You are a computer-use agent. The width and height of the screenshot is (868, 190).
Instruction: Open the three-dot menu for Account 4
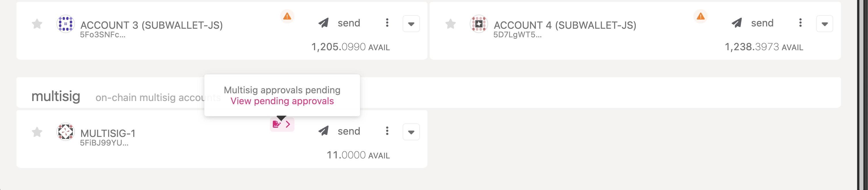pos(800,23)
